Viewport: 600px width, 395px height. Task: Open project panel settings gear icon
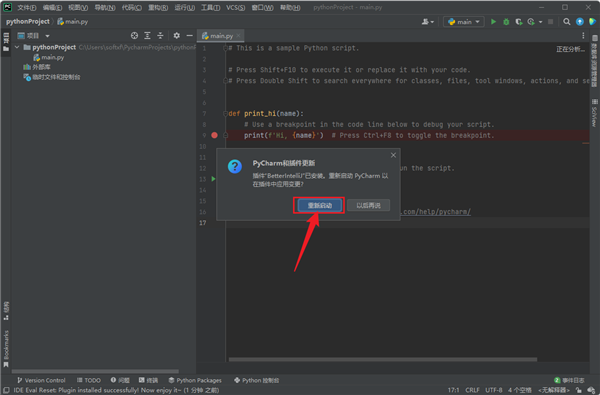176,36
